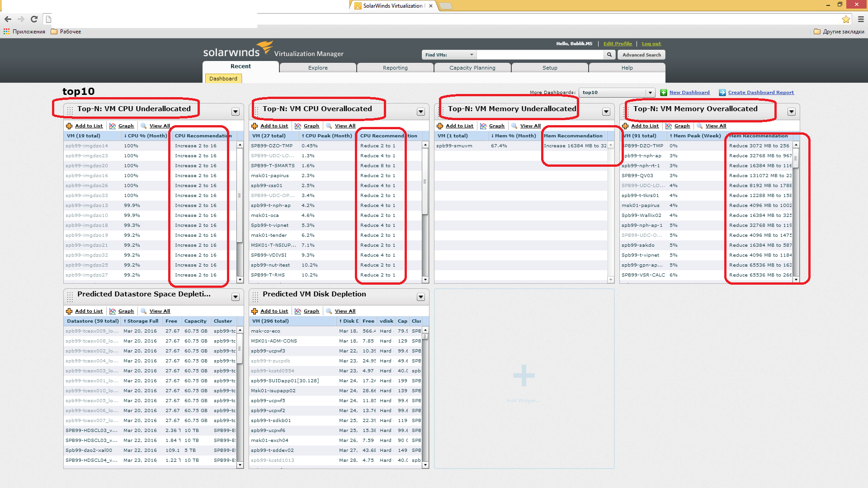868x488 pixels.
Task: Click the VM search text field
Action: [x=540, y=55]
